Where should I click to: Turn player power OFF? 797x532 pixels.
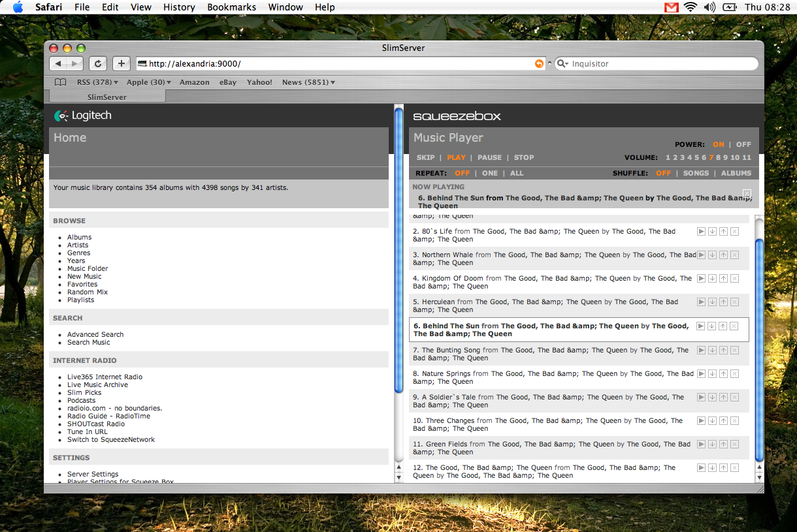(743, 145)
